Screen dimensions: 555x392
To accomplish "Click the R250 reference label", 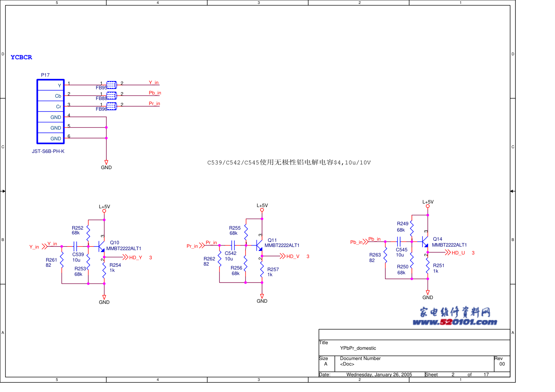I will click(x=403, y=267).
